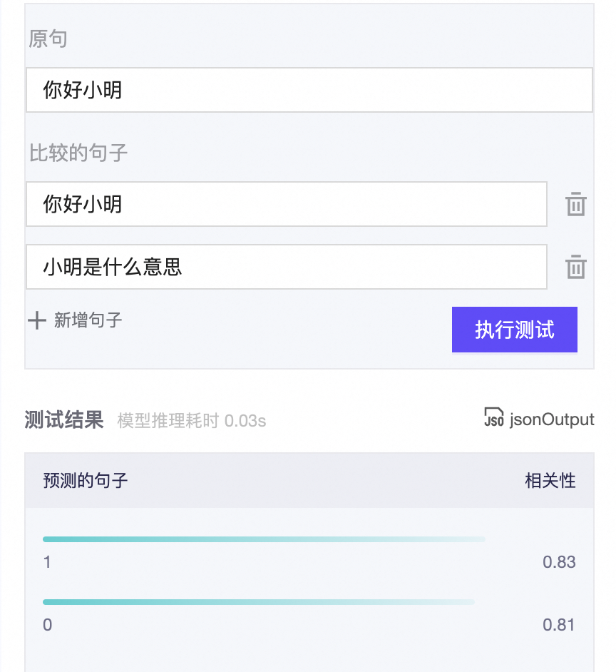The width and height of the screenshot is (616, 672).
Task: Select the 相关性 column header
Action: click(x=550, y=480)
